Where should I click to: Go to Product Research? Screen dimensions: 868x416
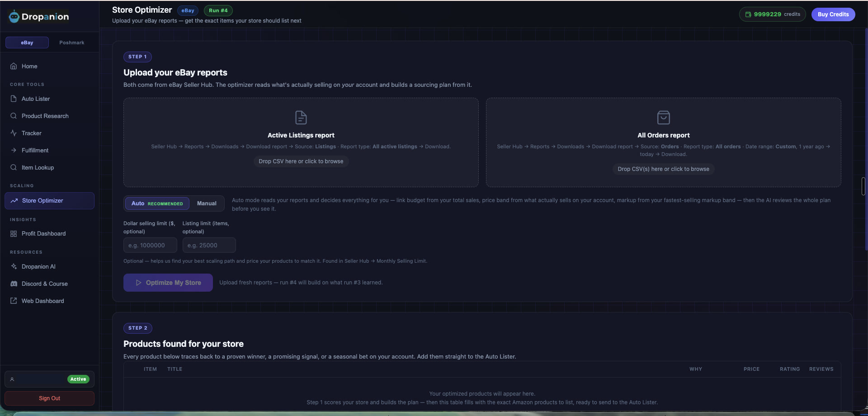click(50, 116)
